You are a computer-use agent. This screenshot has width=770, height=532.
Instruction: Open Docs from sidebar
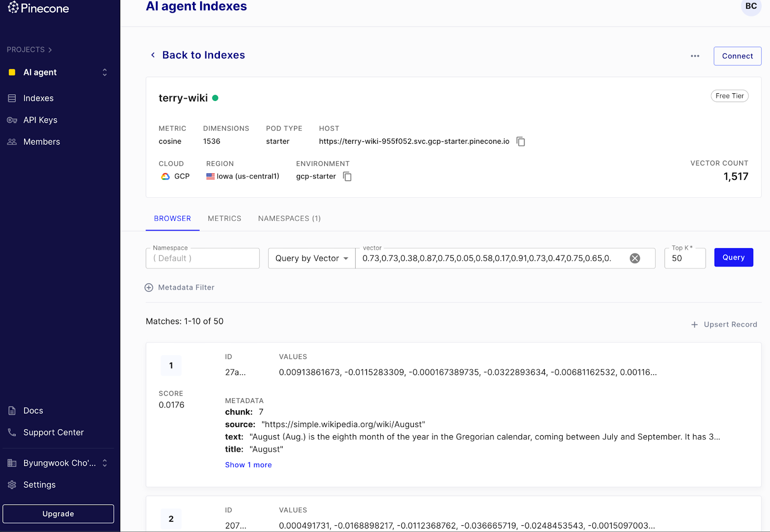pos(33,411)
